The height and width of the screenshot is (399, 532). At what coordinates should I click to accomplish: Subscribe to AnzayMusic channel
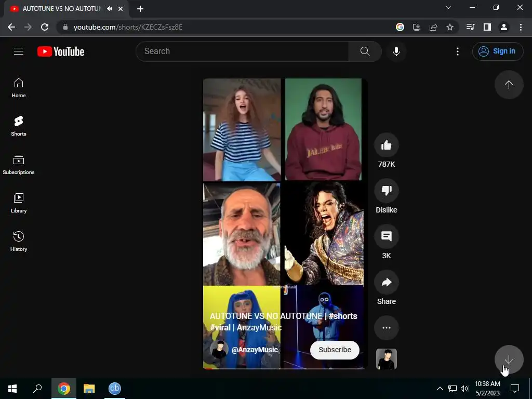coord(335,350)
